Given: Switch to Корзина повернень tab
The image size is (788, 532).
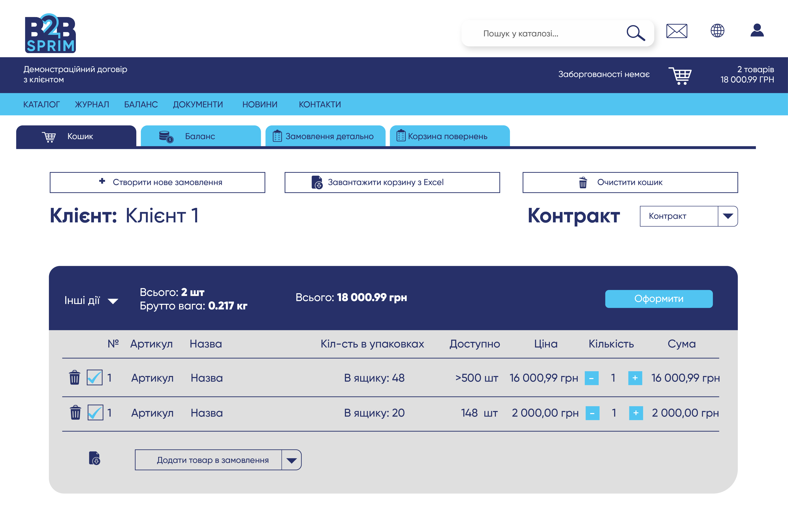Looking at the screenshot, I should [450, 136].
